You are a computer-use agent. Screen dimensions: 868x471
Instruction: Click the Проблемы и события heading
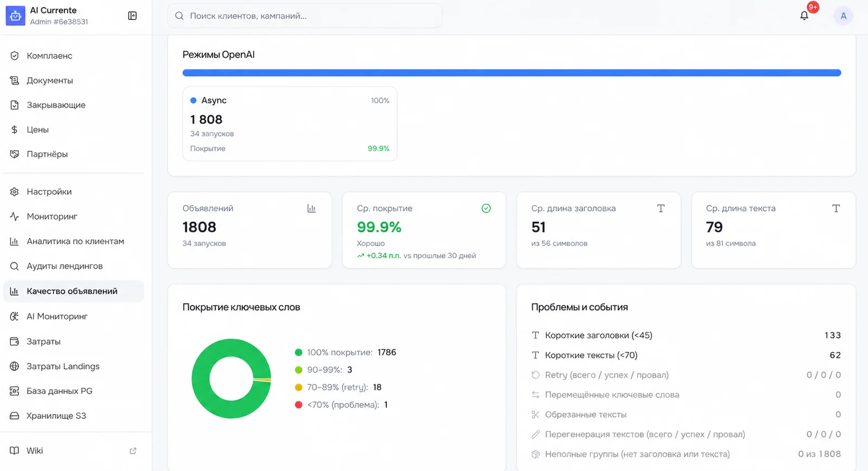tap(579, 307)
